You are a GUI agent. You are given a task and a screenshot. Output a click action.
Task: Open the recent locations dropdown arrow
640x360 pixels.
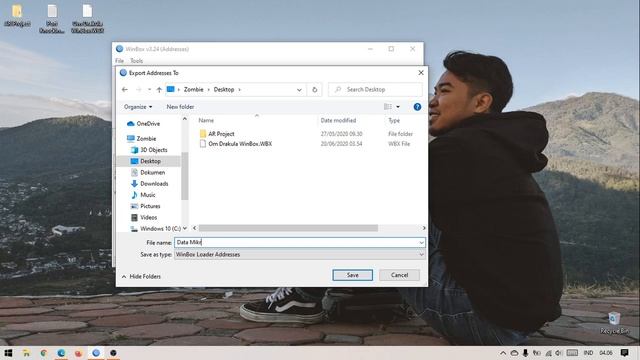click(149, 89)
